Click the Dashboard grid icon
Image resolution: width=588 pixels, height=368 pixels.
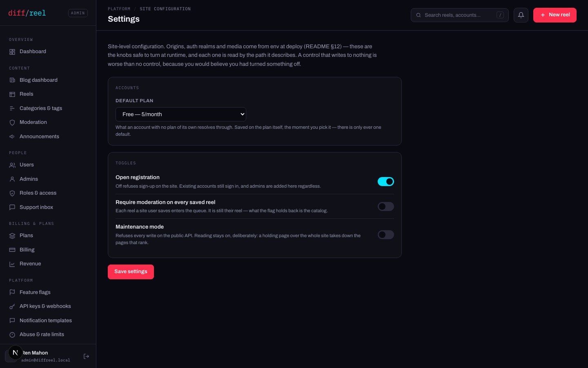click(12, 52)
